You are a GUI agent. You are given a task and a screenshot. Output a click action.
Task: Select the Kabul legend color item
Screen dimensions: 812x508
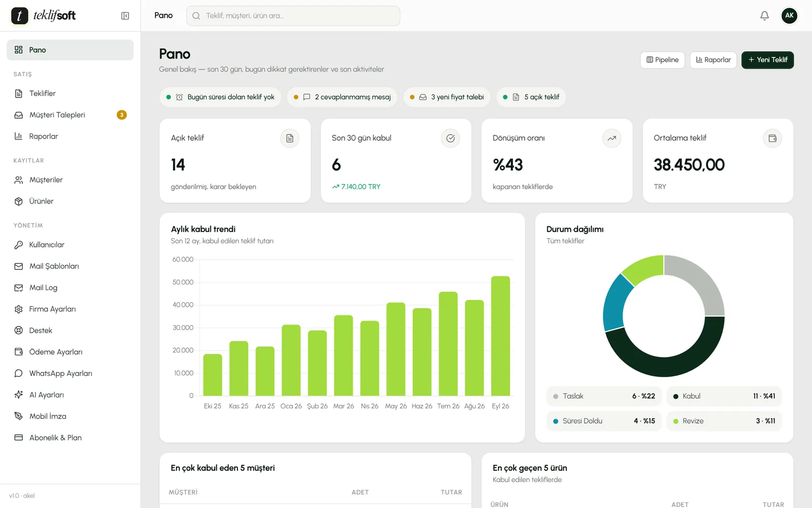[724, 396]
